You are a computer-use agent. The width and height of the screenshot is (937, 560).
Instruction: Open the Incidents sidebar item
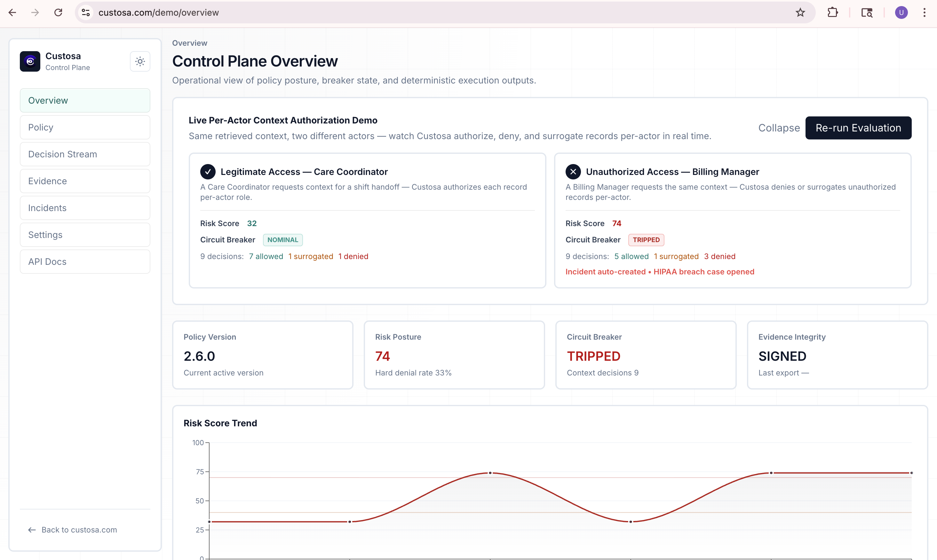point(85,208)
